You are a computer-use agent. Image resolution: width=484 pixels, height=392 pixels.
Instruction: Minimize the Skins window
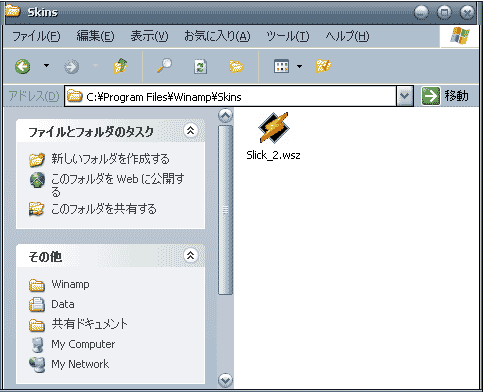[421, 13]
